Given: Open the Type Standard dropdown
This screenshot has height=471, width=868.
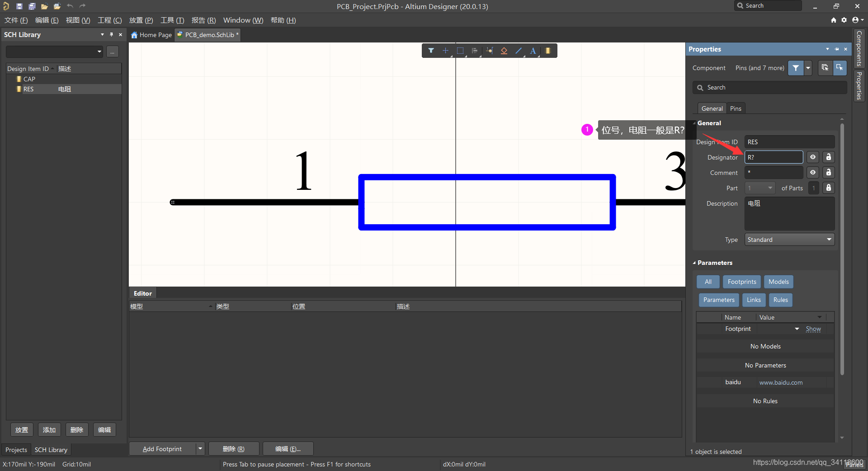Looking at the screenshot, I should [789, 240].
